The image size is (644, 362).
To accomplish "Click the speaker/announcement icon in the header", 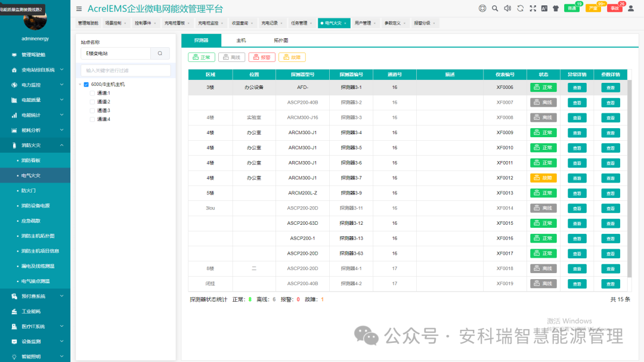I will coord(507,8).
